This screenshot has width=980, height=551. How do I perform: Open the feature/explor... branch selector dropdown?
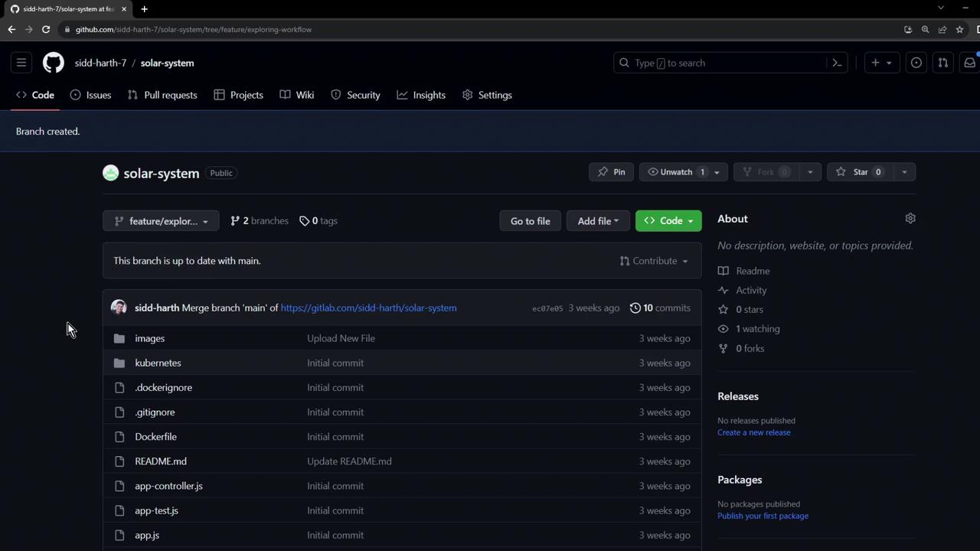[x=161, y=221]
